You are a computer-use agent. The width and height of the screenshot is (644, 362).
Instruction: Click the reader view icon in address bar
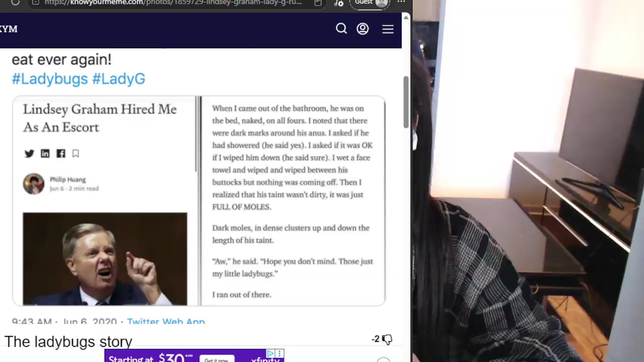click(x=318, y=3)
